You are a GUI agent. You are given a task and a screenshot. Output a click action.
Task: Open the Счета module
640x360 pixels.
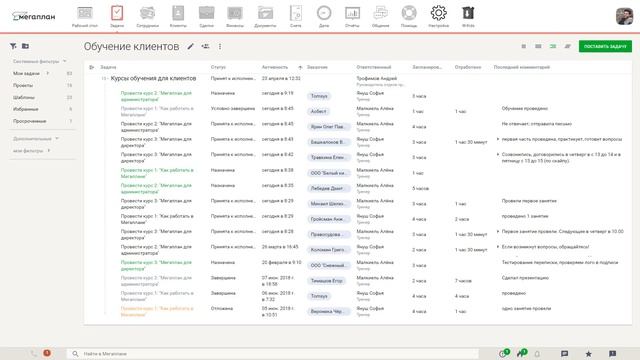[296, 16]
